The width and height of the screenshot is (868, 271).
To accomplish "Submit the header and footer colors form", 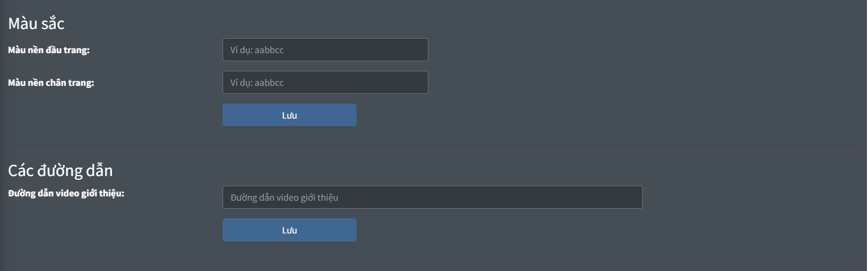I will tap(290, 115).
